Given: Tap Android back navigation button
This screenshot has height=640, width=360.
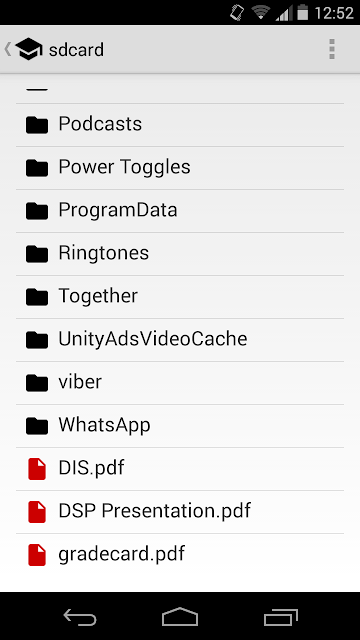Looking at the screenshot, I should pos(80,617).
